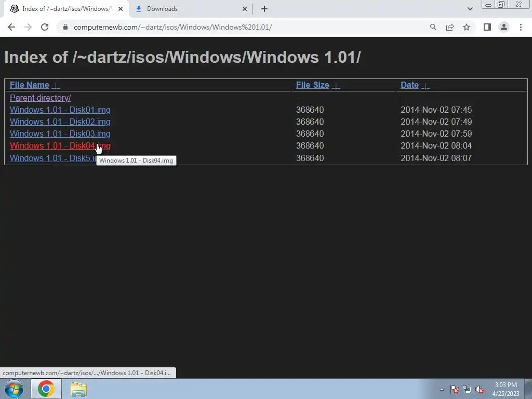This screenshot has width=532, height=399.
Task: Download Windows 1.01 - Disk04.img
Action: [60, 145]
